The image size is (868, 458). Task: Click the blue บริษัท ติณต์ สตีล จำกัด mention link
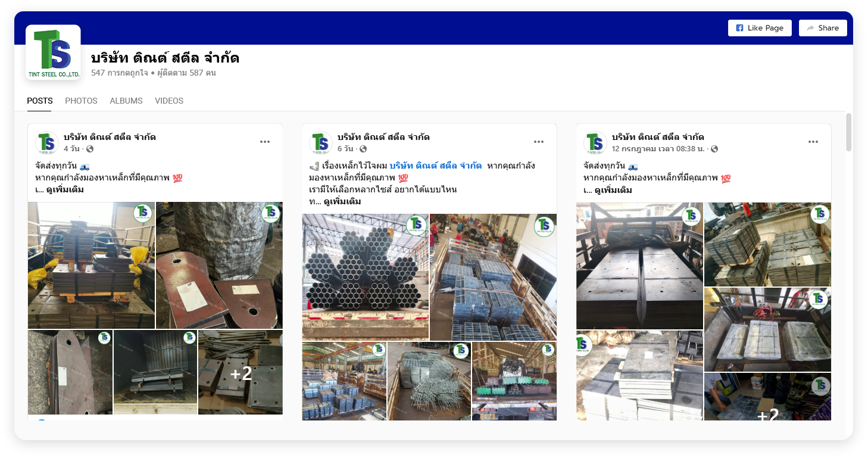tap(436, 166)
